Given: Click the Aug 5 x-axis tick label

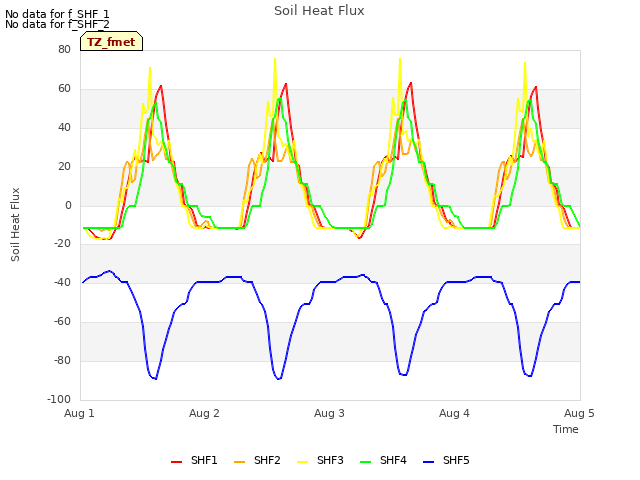Looking at the screenshot, I should (579, 413).
